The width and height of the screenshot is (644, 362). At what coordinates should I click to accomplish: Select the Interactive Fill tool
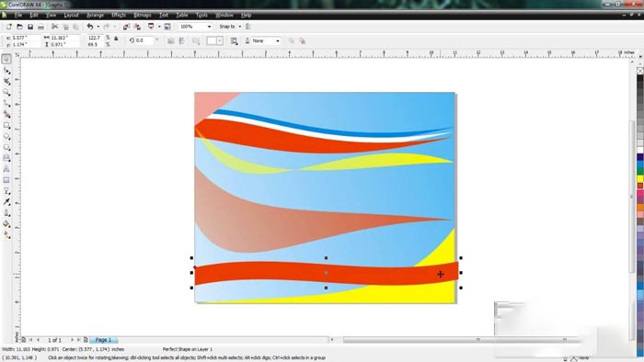[x=6, y=235]
